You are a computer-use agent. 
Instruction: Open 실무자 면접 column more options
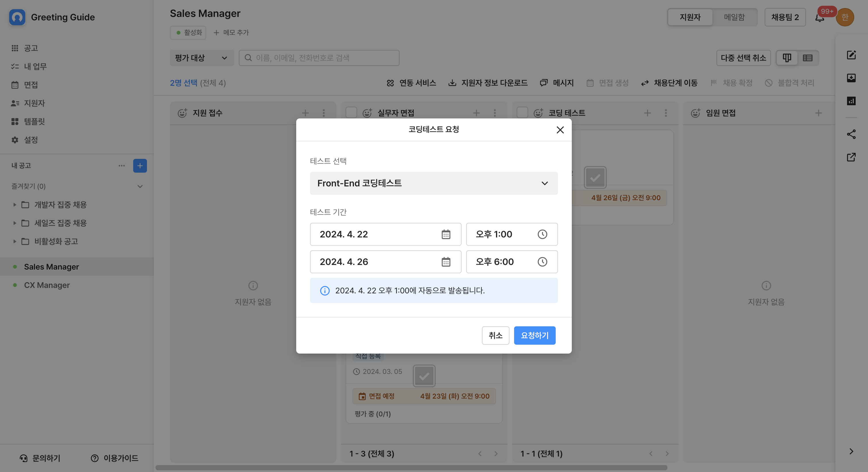point(495,113)
